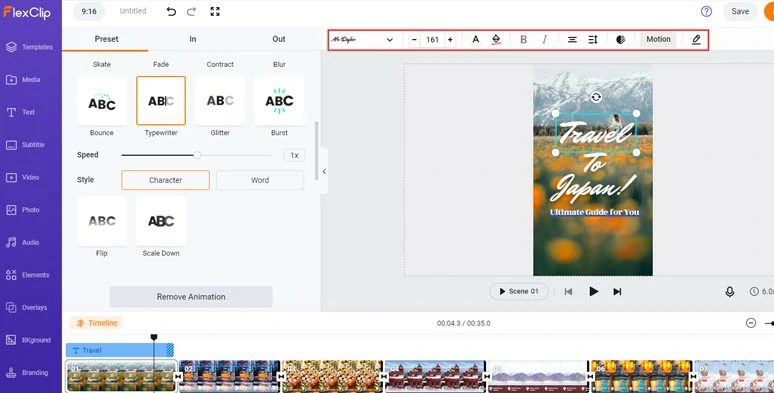Click the microphone voiceover icon
The width and height of the screenshot is (774, 393).
(730, 292)
